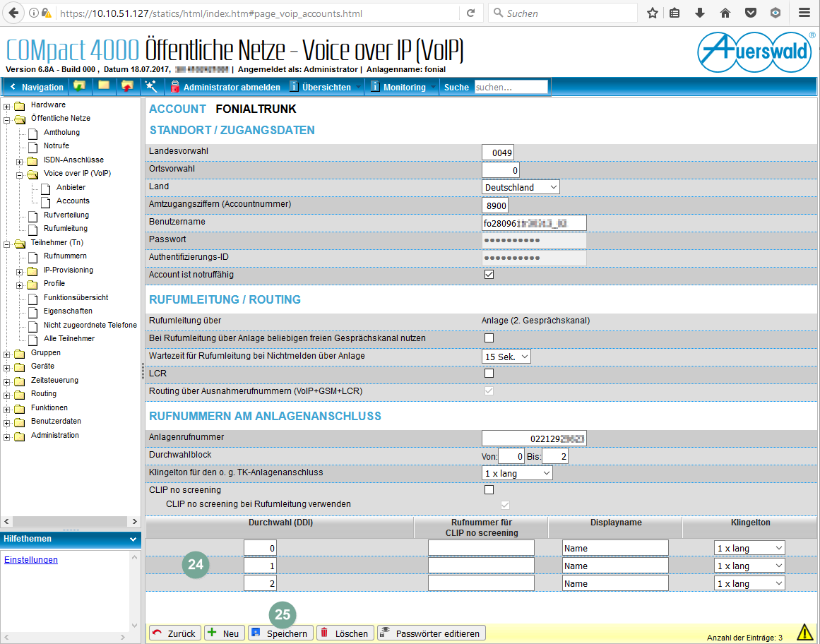Image resolution: width=820 pixels, height=644 pixels.
Task: Click the yellow warning triangle icon
Action: tap(805, 632)
